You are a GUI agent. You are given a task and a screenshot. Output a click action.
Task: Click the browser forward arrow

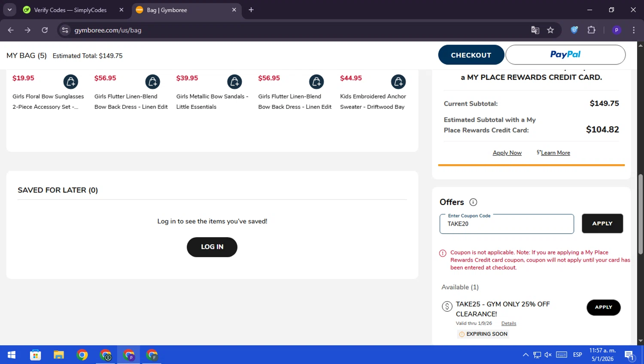click(27, 30)
